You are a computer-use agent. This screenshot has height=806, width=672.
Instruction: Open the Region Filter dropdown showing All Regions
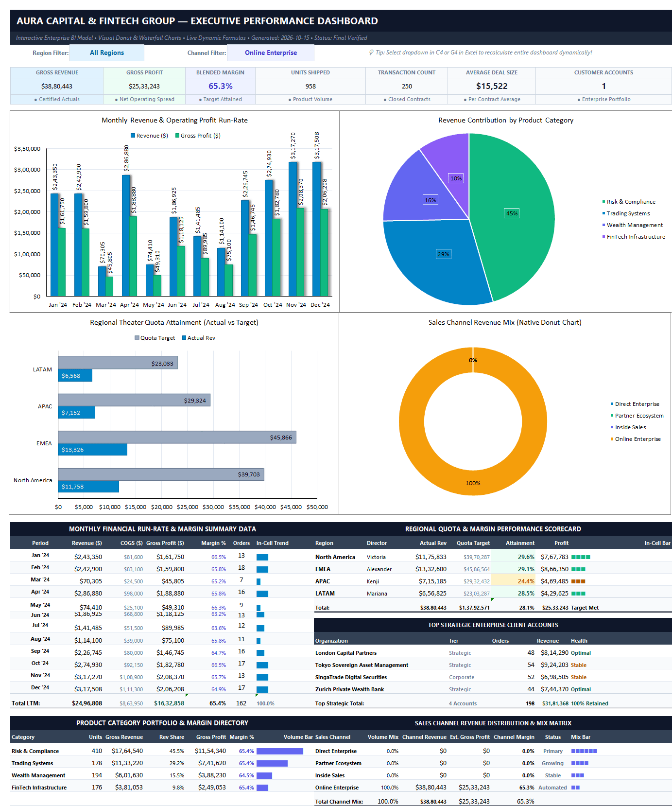pos(107,53)
